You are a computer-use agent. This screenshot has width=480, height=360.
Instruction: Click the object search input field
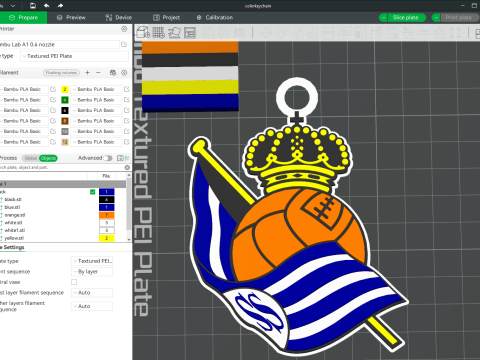point(62,167)
